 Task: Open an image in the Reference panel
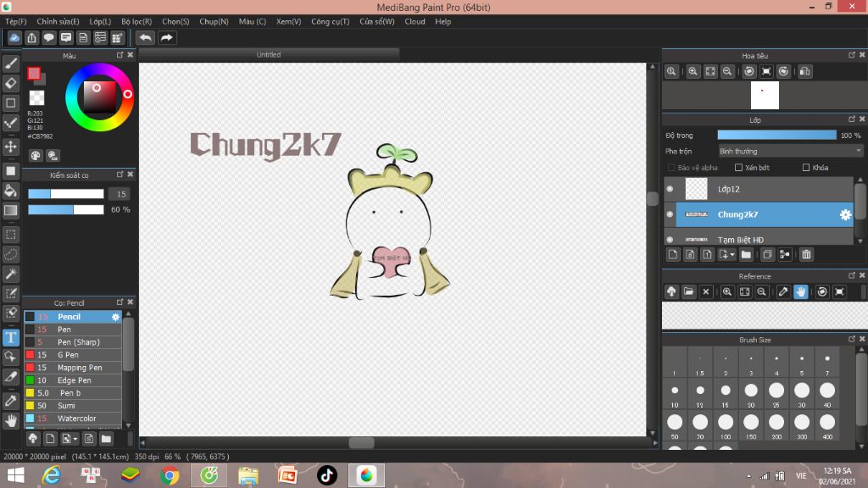point(688,291)
